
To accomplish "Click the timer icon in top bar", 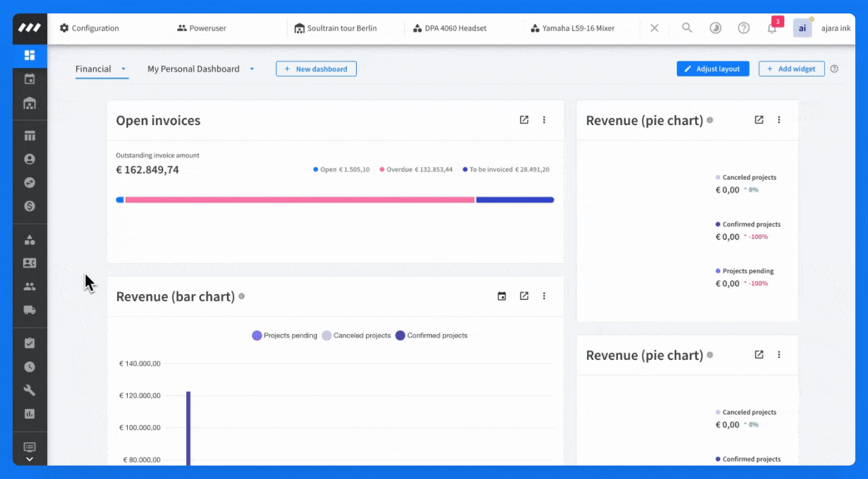I will tap(716, 28).
